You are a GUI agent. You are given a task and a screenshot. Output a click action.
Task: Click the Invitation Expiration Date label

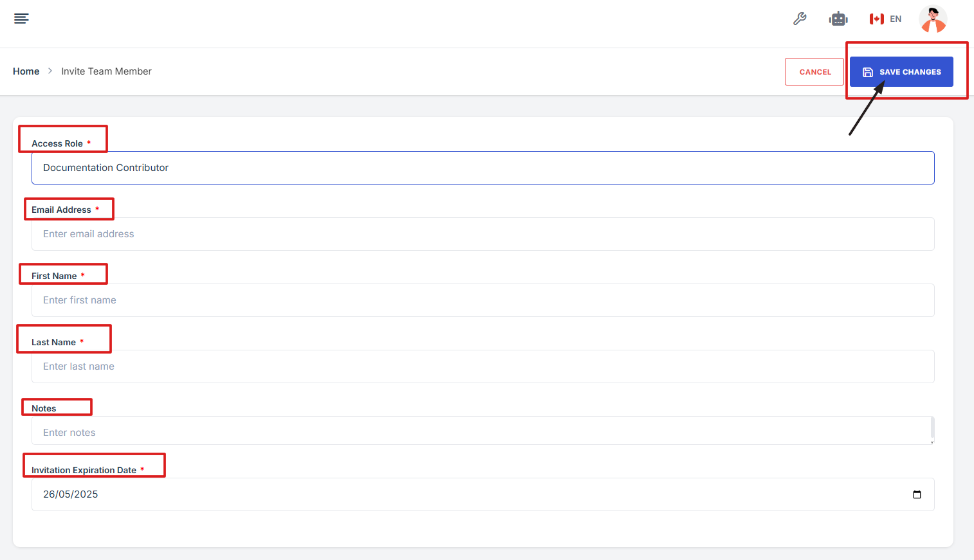84,470
